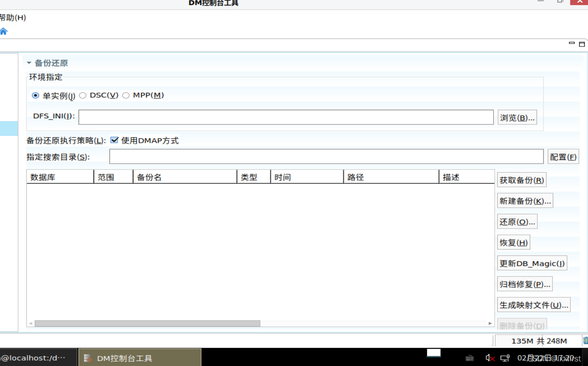Select DSC radio button
The width and height of the screenshot is (588, 366).
pos(83,95)
